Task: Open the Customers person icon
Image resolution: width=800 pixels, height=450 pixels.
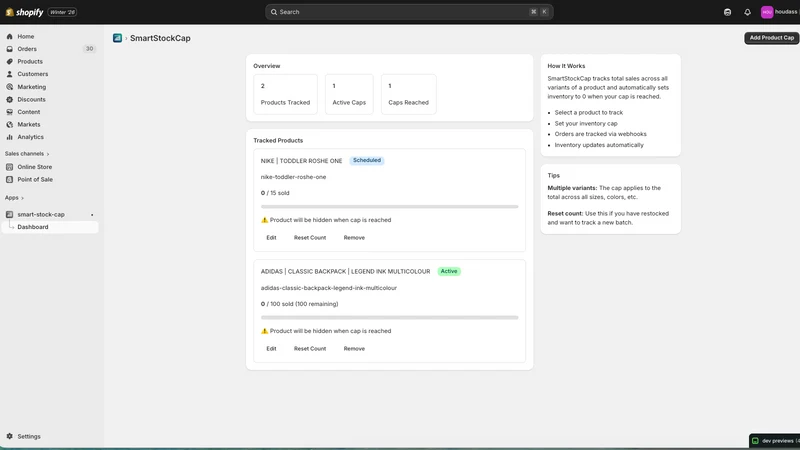Action: [9, 74]
